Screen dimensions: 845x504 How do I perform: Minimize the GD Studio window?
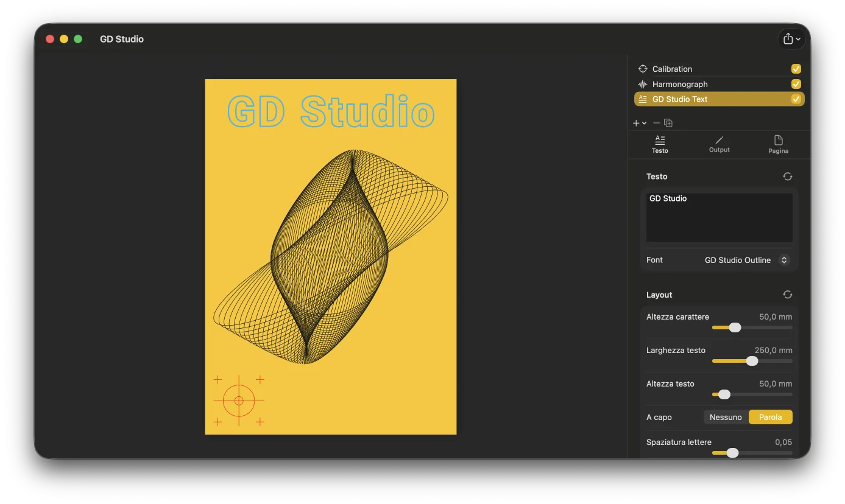(64, 39)
